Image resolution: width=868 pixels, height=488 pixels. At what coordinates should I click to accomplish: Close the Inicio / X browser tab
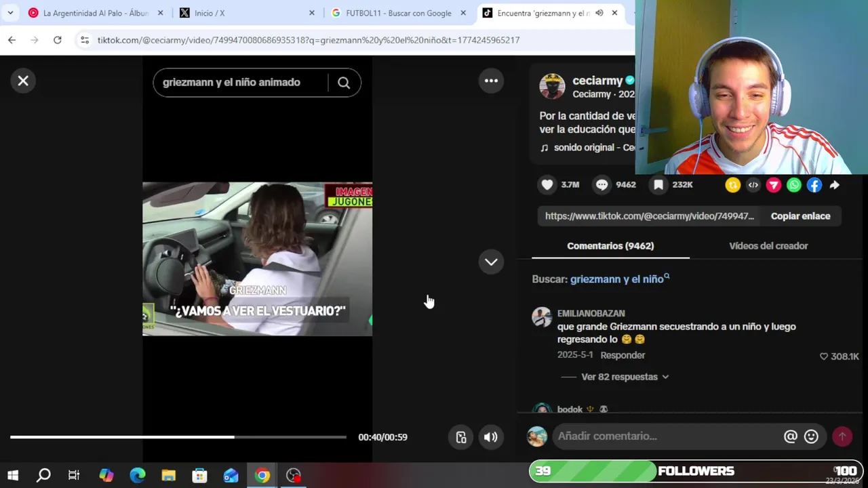(x=312, y=13)
